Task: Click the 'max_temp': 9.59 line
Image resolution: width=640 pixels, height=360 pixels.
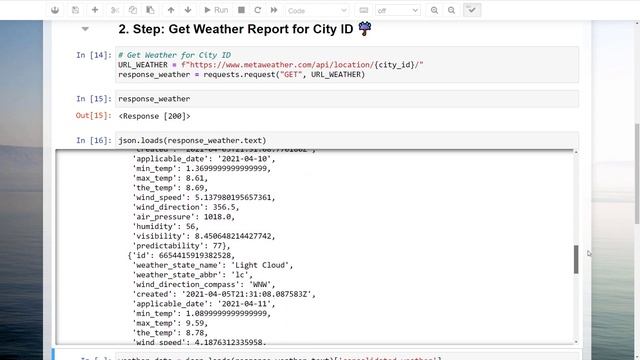Action: click(x=170, y=323)
